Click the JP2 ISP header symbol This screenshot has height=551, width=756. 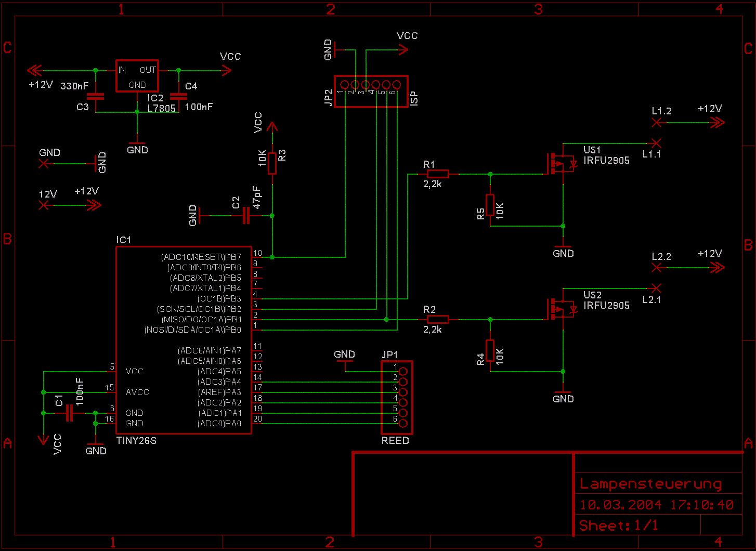pos(371,91)
